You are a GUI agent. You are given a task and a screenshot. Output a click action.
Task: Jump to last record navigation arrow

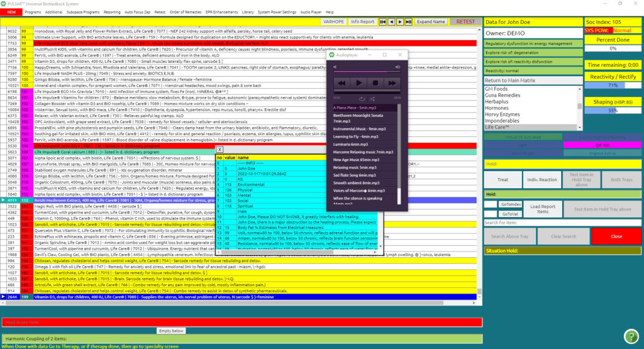point(409,21)
